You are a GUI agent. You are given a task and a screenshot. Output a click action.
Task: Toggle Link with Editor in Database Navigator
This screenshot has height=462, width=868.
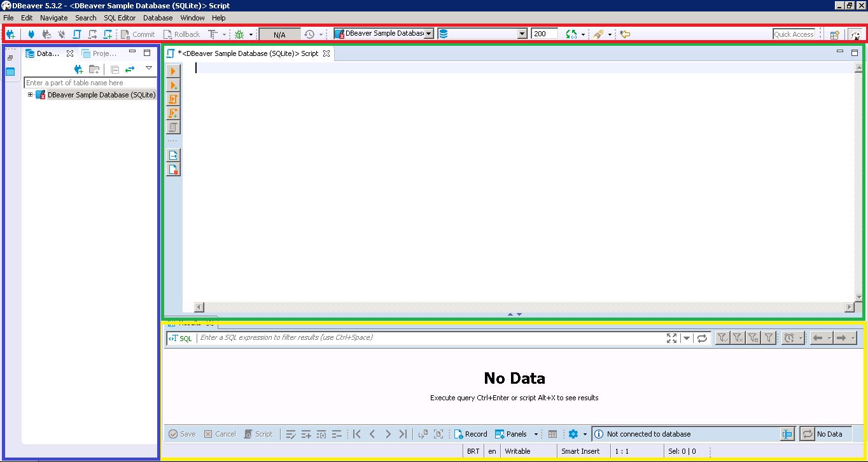[130, 69]
